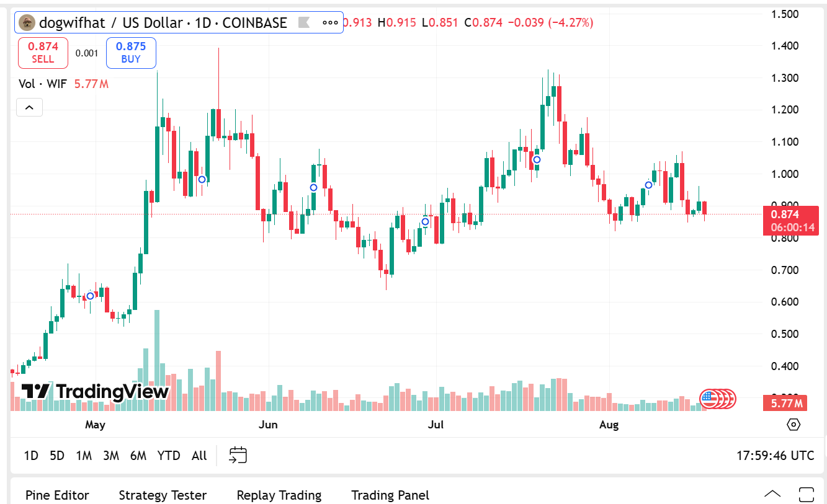This screenshot has height=504, width=827.
Task: Maximize the bottom panel using square icon
Action: pos(806,495)
